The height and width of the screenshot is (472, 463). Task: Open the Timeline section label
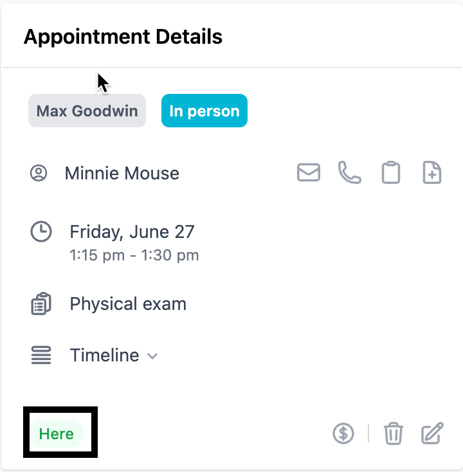click(x=104, y=355)
